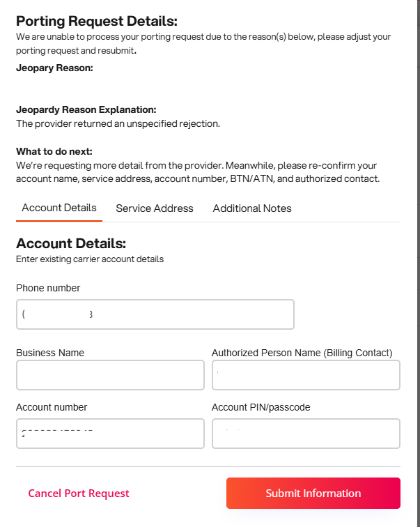The height and width of the screenshot is (527, 420).
Task: Click the Account PIN/passcode field label
Action: click(x=260, y=407)
